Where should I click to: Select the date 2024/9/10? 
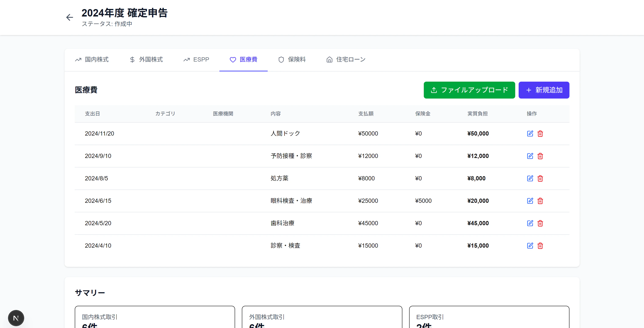click(98, 156)
